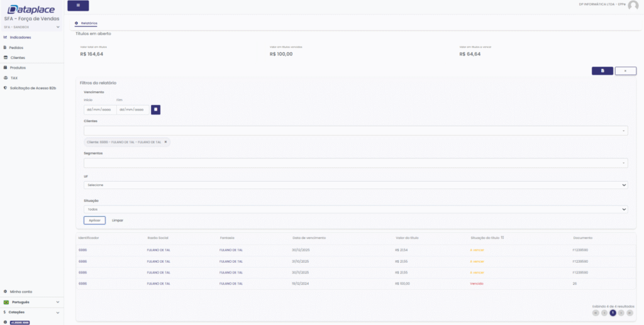Open the user profile avatar
Viewport: 644px width, 325px height.
coord(633,5)
